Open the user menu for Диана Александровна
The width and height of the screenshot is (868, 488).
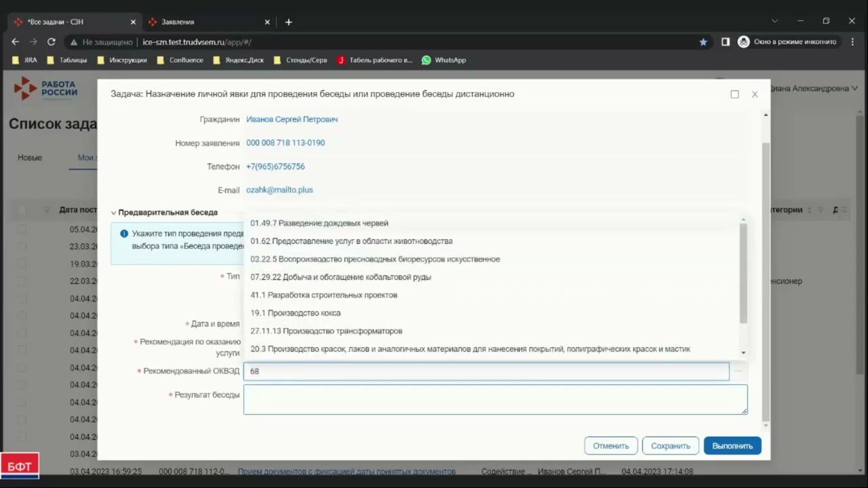[x=814, y=88]
